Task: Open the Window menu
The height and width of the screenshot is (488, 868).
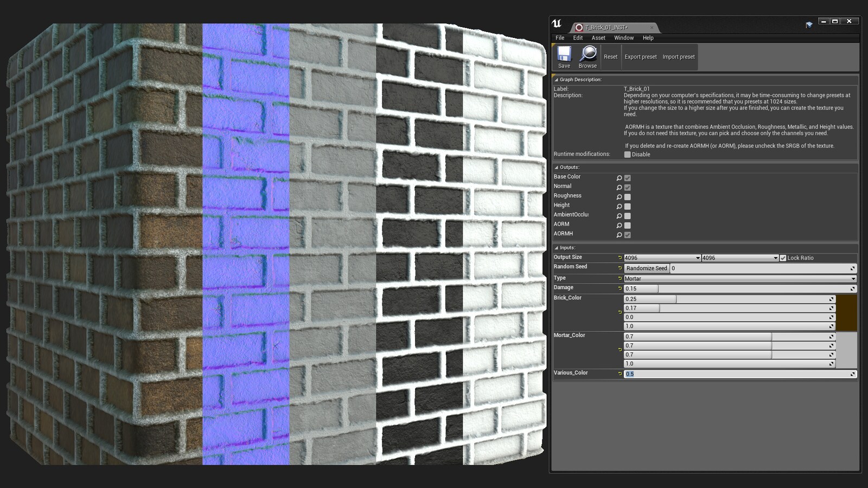Action: pyautogui.click(x=624, y=38)
